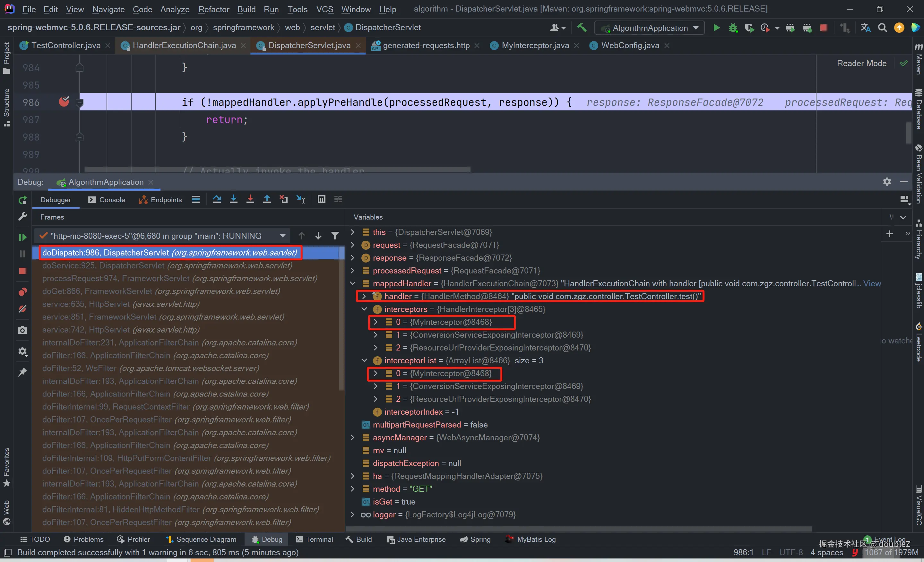Screen dimensions: 924x562
Task: Click the View link for mappedHandler
Action: pos(871,283)
